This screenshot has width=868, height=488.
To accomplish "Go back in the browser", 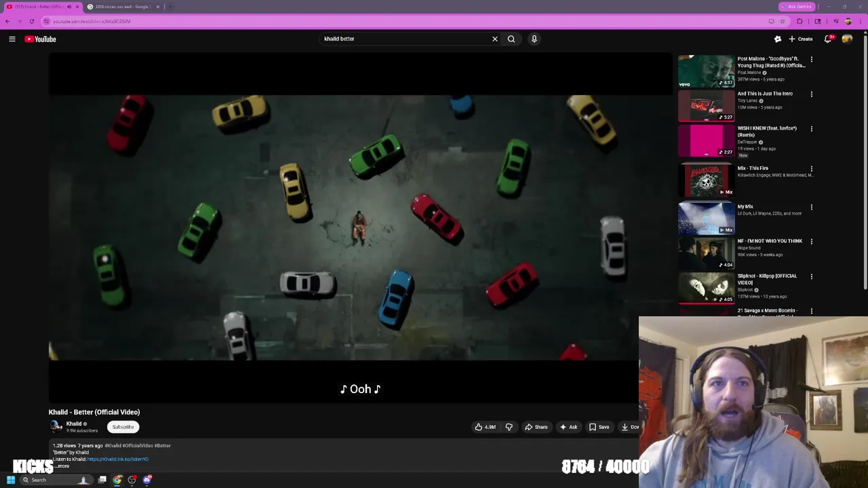I will click(7, 21).
